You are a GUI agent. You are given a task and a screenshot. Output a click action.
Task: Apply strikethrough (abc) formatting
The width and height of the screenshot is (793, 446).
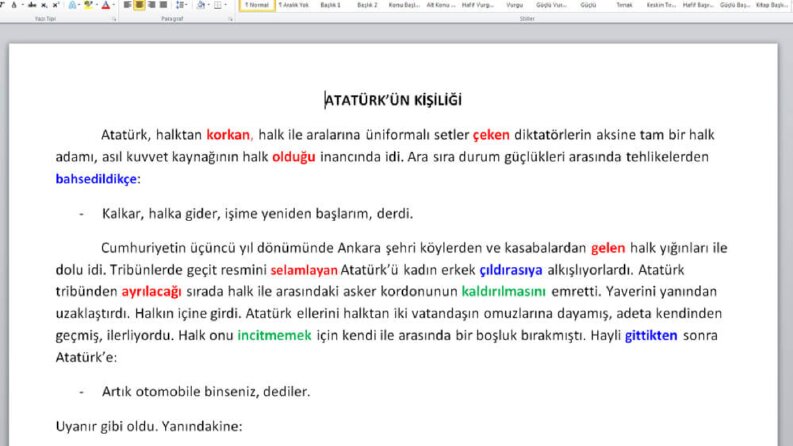[32, 5]
